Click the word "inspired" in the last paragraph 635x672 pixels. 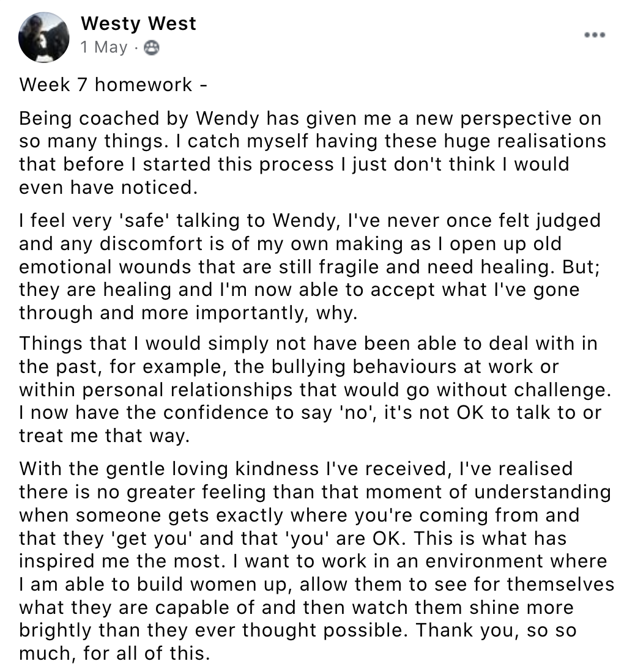point(58,562)
